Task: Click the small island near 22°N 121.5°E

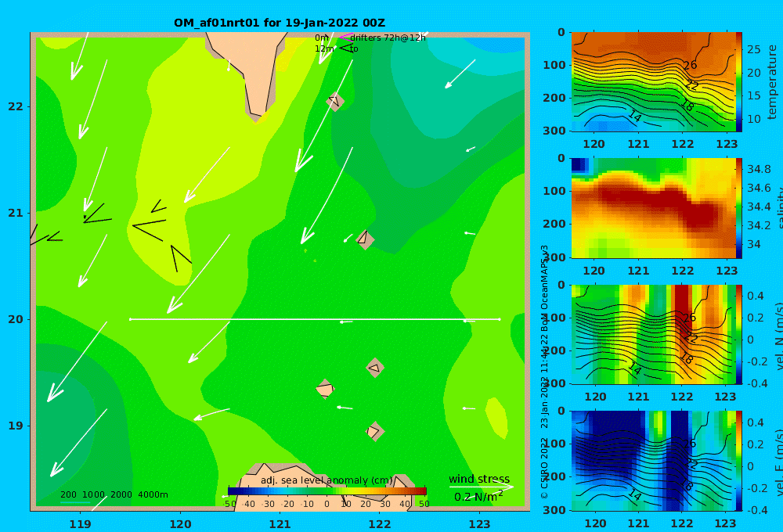Action: point(335,102)
